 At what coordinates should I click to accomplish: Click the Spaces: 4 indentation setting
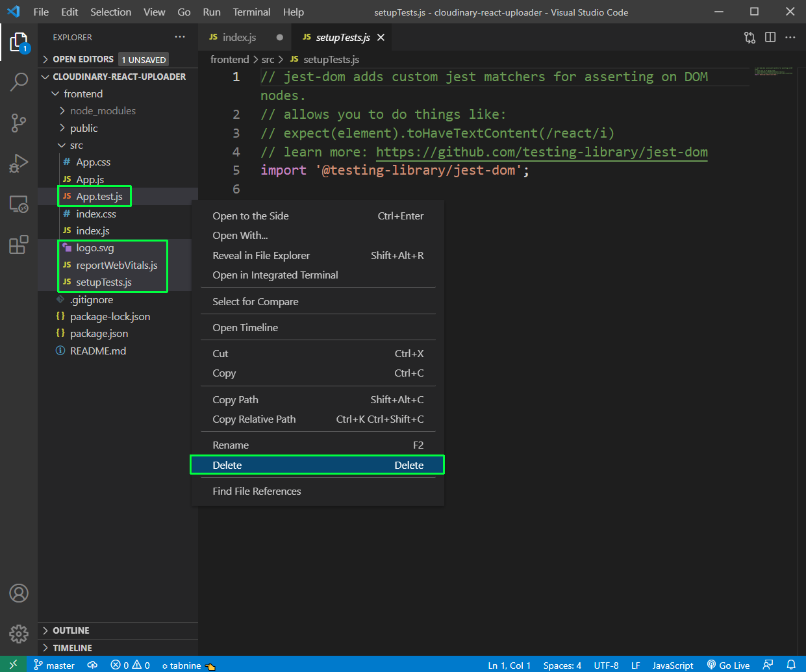click(x=562, y=665)
